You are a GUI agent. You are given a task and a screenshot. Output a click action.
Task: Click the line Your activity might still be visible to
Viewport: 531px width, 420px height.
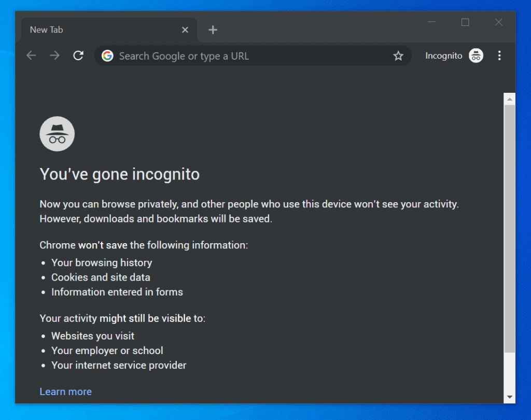click(122, 318)
